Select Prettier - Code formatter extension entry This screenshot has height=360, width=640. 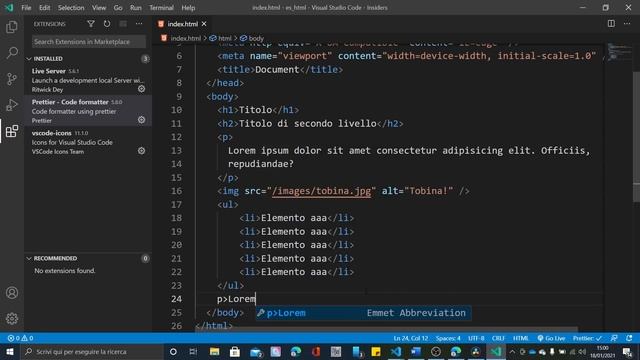(x=88, y=111)
